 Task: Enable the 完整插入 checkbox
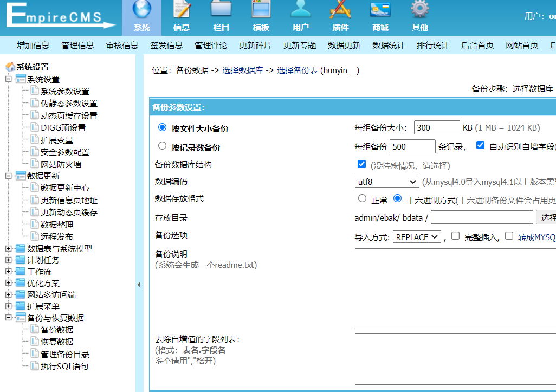[456, 236]
